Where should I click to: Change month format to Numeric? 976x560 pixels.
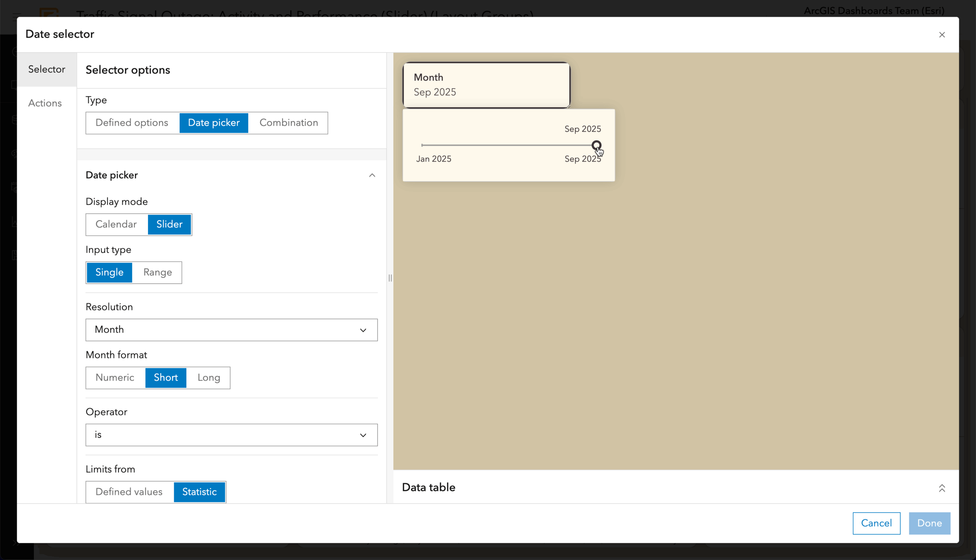tap(115, 377)
